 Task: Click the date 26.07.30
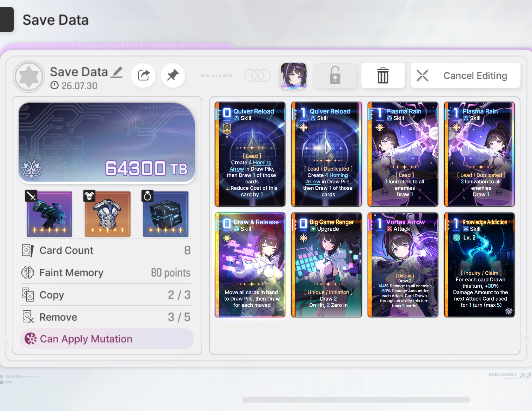(x=79, y=86)
